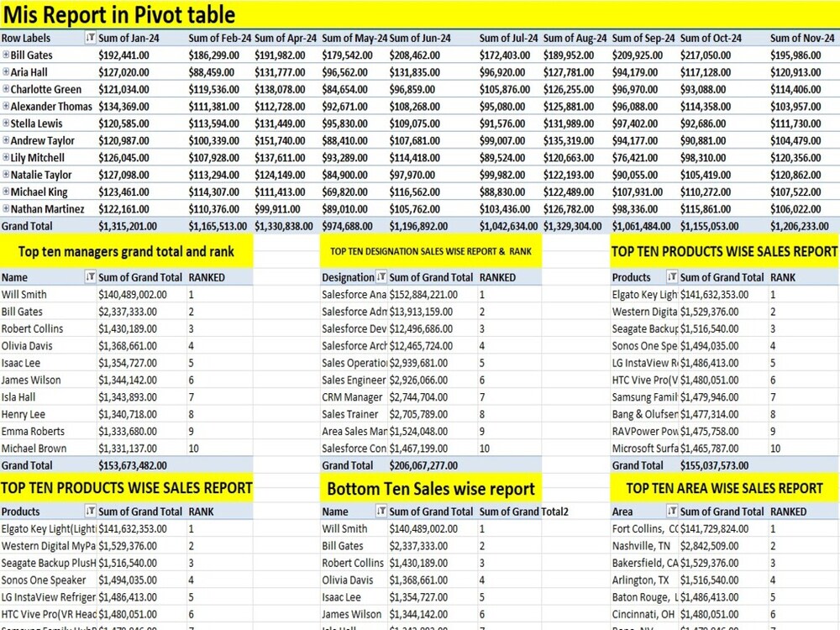Click Olivia Davis in managers table
The height and width of the screenshot is (630, 840).
27,346
